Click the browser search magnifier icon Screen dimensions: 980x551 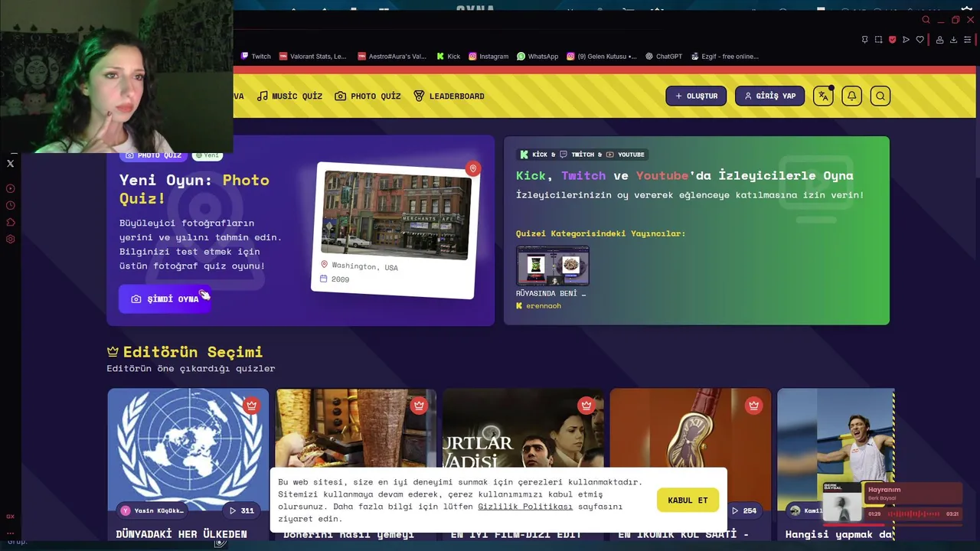pyautogui.click(x=926, y=20)
